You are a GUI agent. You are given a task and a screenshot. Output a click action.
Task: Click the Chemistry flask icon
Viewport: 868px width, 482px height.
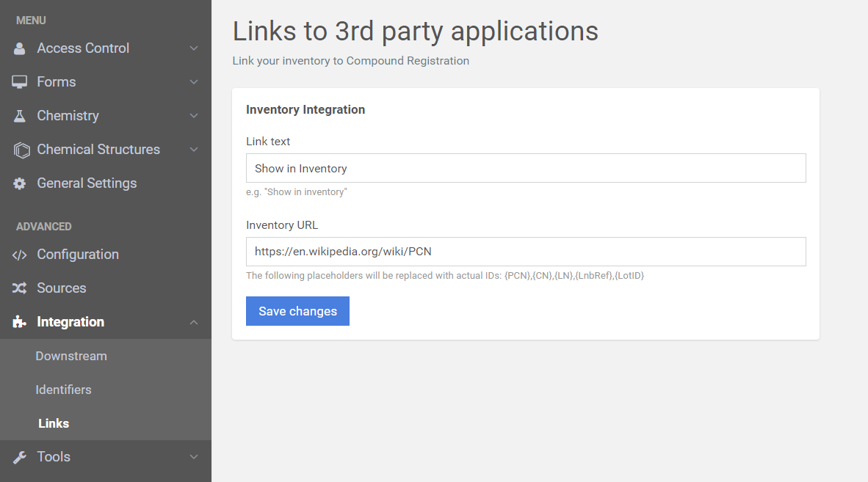point(20,116)
